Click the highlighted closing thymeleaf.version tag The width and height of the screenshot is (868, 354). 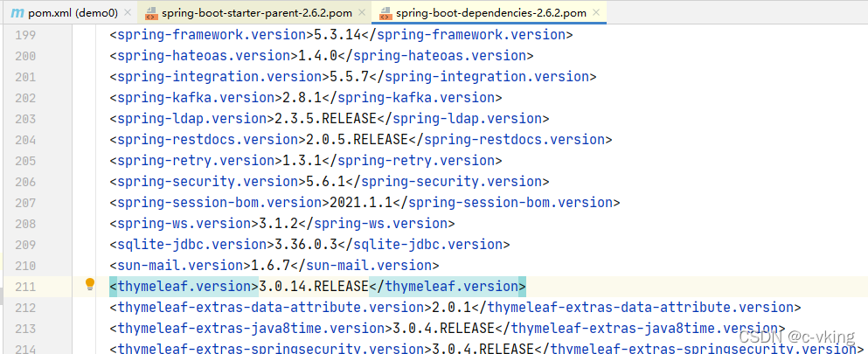click(x=448, y=287)
